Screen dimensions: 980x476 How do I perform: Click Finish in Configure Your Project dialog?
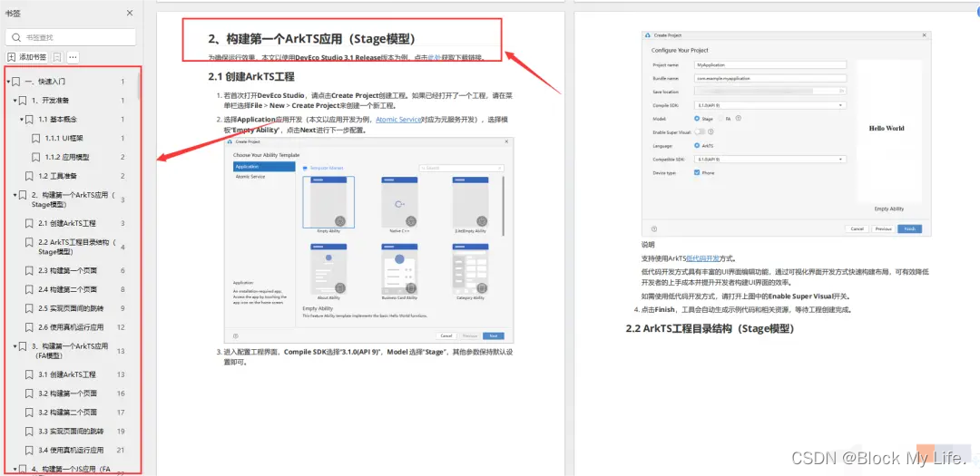(909, 229)
